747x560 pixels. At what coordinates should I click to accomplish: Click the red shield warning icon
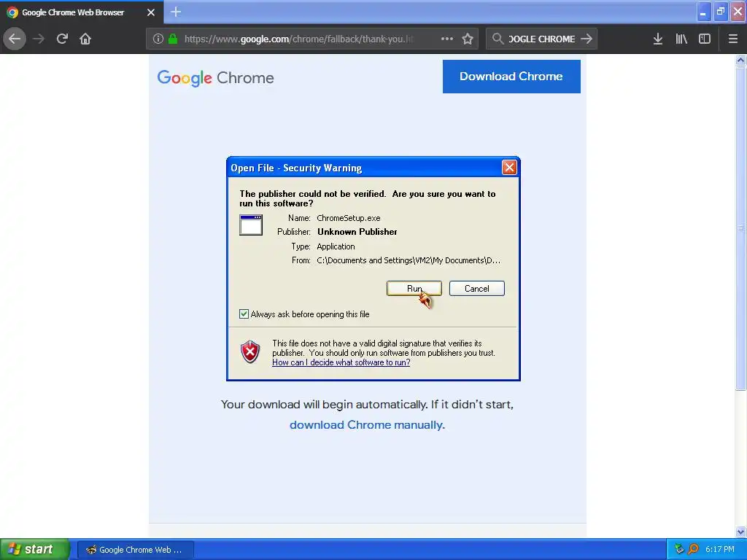point(250,352)
